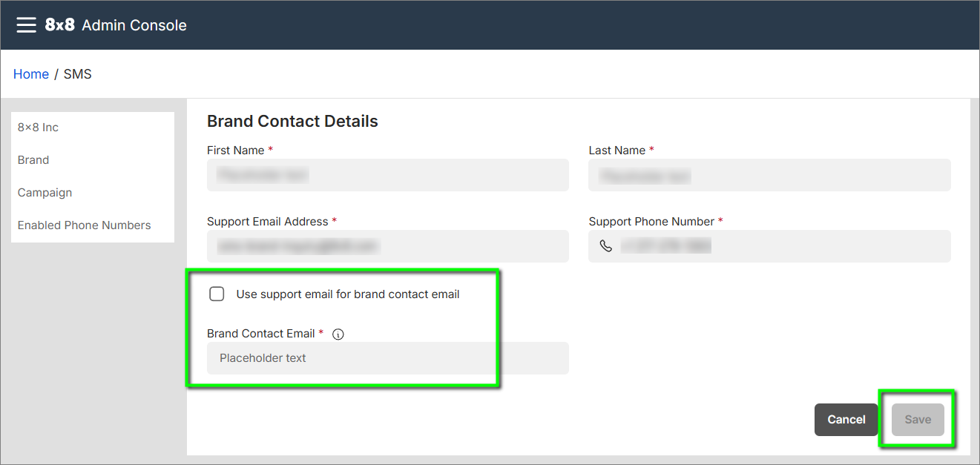Focus the Brand Contact Email field
The height and width of the screenshot is (465, 980).
tap(387, 358)
